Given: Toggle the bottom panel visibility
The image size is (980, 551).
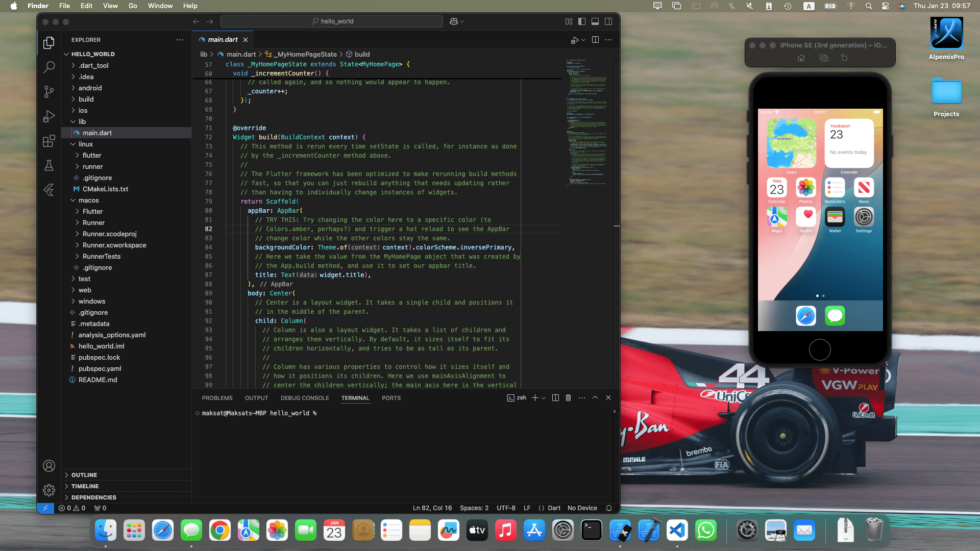Looking at the screenshot, I should pyautogui.click(x=595, y=21).
